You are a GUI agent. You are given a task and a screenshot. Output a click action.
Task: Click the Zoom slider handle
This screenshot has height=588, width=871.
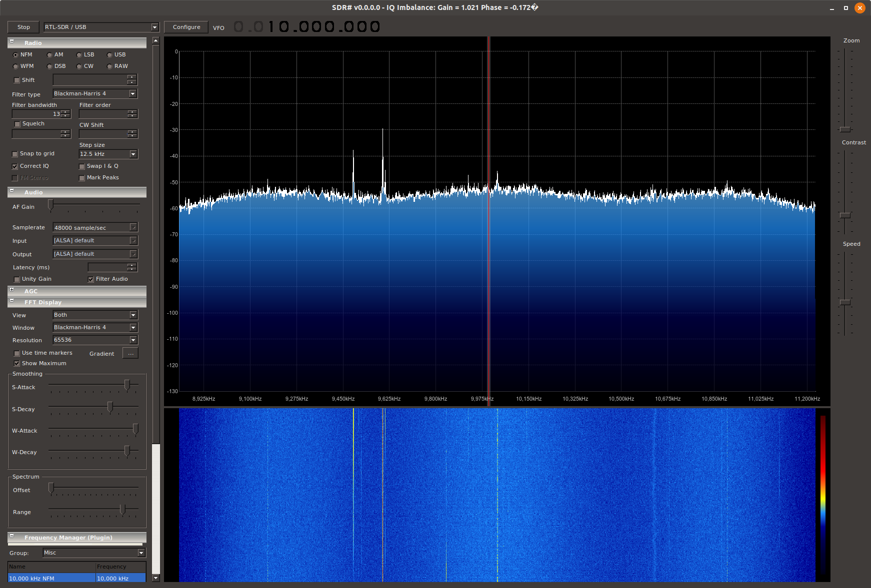(x=845, y=129)
